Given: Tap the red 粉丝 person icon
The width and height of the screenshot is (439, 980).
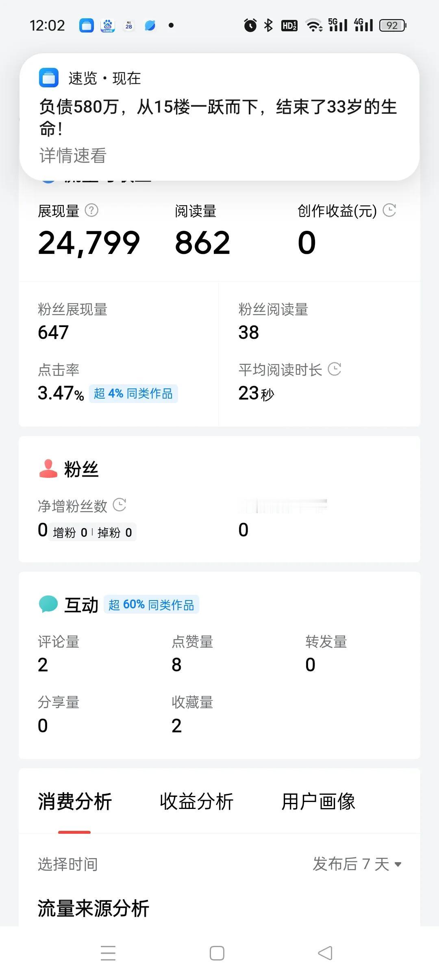Looking at the screenshot, I should pyautogui.click(x=48, y=468).
